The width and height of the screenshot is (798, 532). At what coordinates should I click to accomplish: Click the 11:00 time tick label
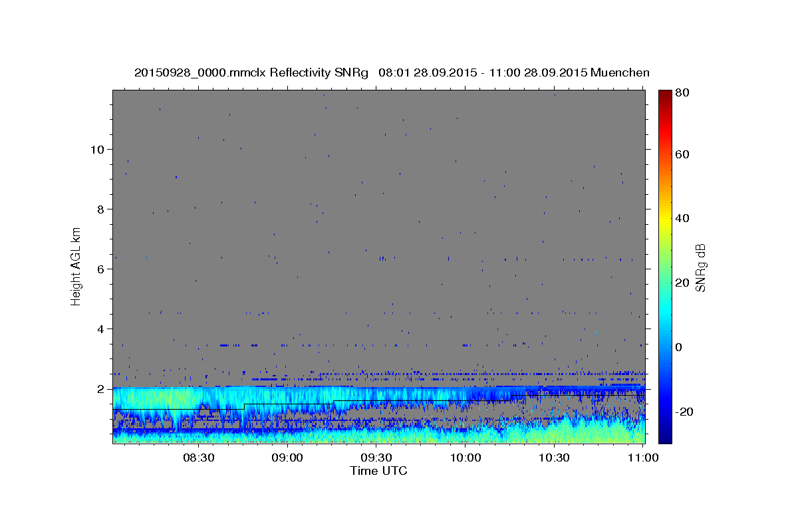[x=642, y=458]
